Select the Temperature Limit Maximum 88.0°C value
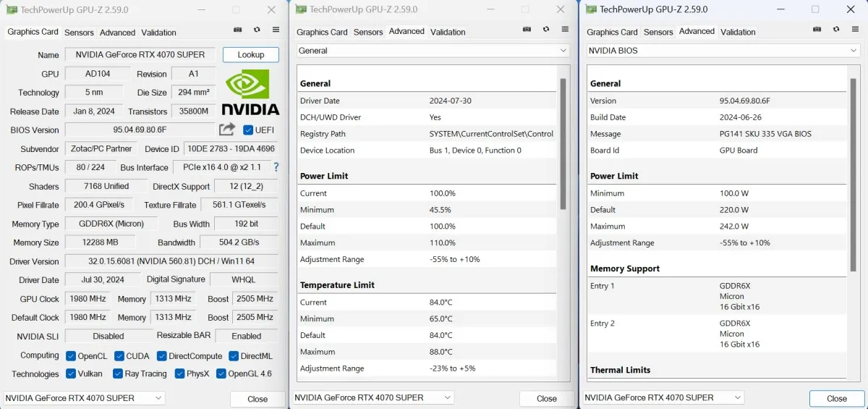The image size is (868, 409). tap(441, 352)
